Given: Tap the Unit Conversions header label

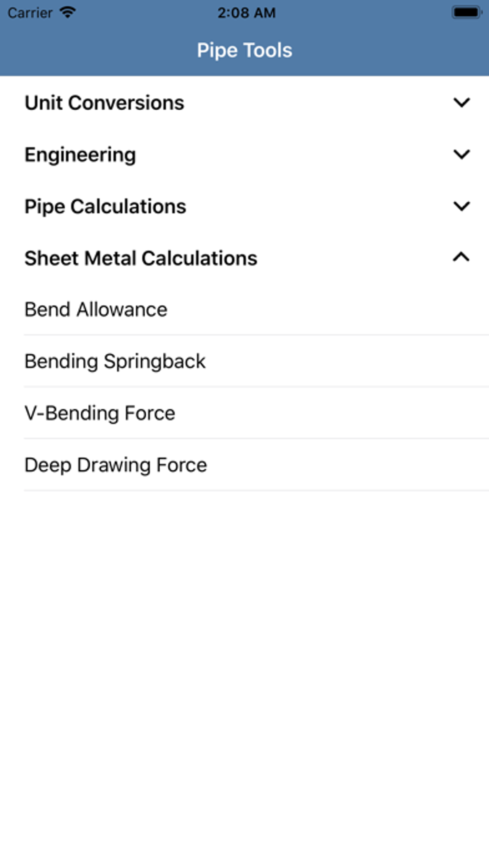Looking at the screenshot, I should click(105, 103).
